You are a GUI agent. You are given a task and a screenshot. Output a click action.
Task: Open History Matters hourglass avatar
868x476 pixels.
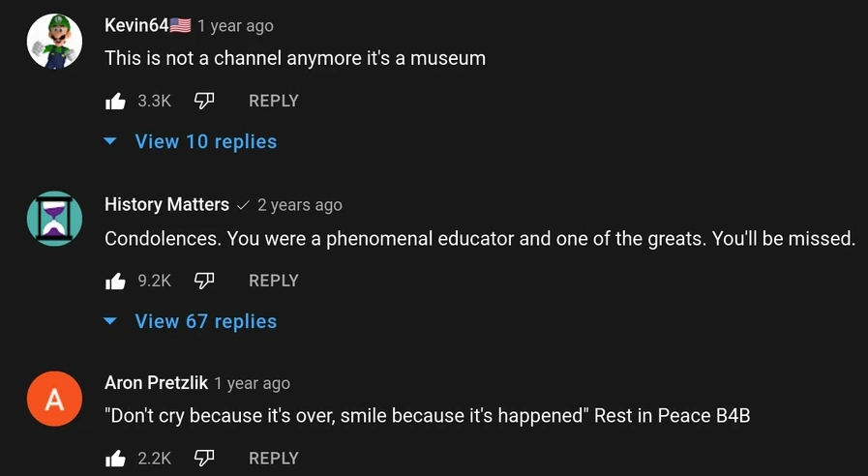(54, 219)
